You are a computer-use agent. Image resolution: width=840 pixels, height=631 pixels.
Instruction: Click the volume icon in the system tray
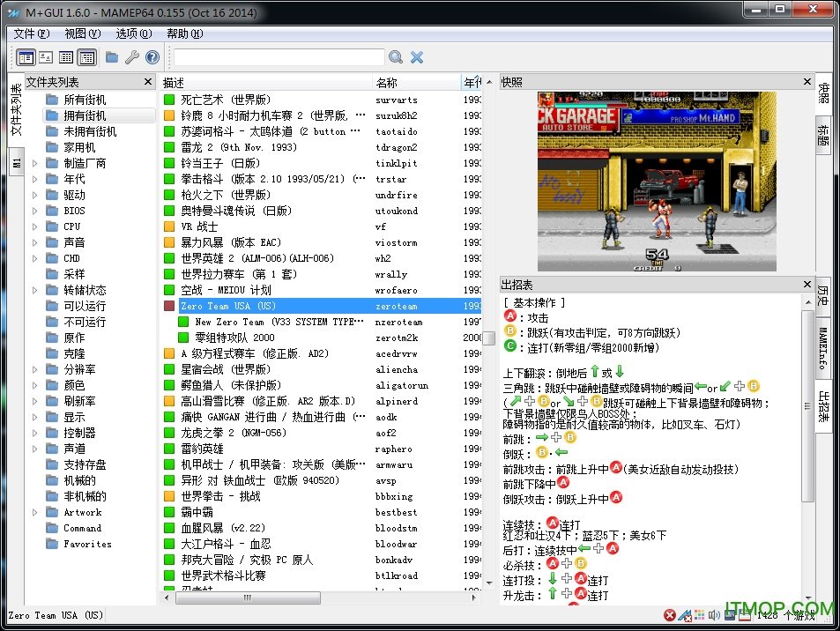point(715,616)
